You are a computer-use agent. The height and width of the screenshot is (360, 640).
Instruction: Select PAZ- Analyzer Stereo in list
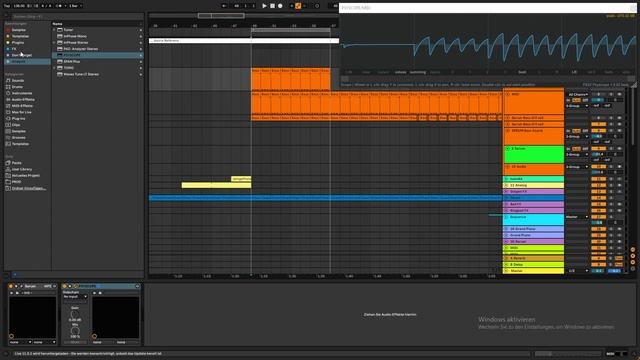(81, 49)
